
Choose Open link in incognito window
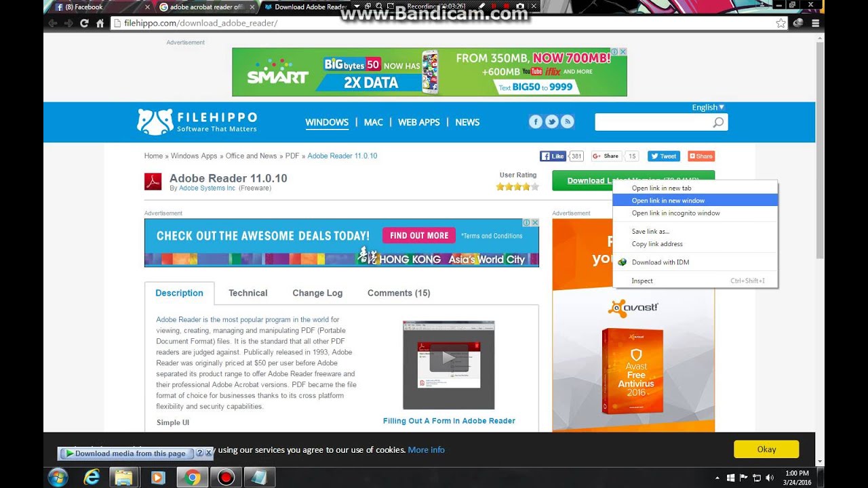pyautogui.click(x=695, y=213)
